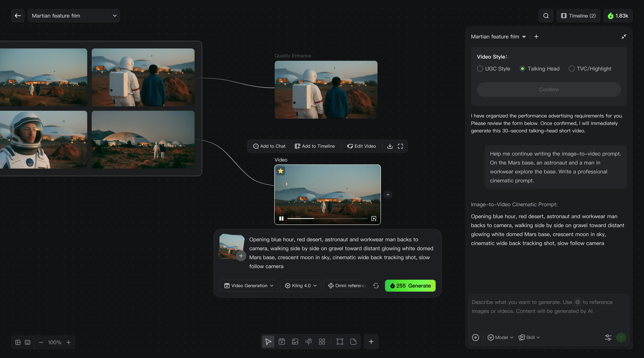Select the grid layout tool in toolbar
Image resolution: width=644 pixels, height=358 pixels.
click(x=322, y=341)
